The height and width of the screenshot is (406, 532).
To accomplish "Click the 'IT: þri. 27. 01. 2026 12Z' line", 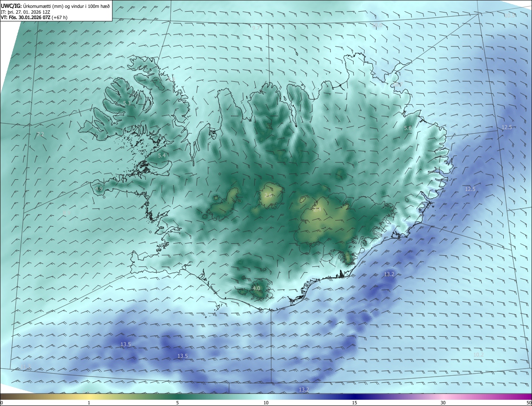I will 25,12.
